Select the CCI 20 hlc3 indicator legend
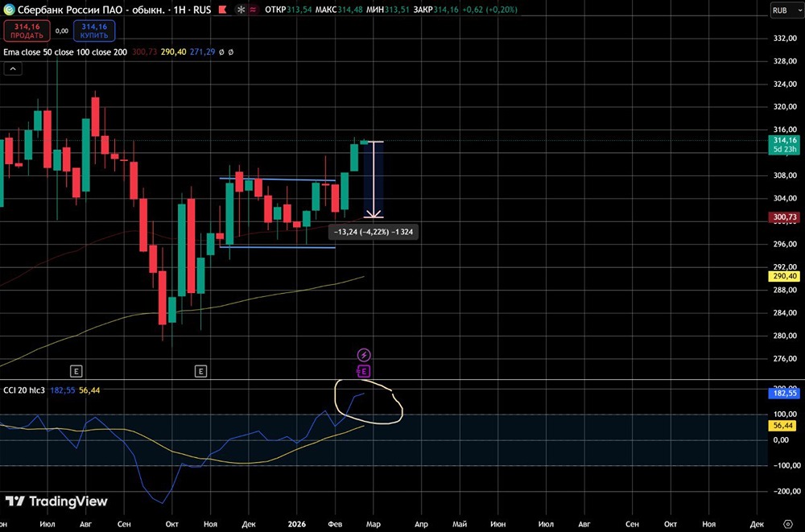805x532 pixels. pyautogui.click(x=26, y=390)
